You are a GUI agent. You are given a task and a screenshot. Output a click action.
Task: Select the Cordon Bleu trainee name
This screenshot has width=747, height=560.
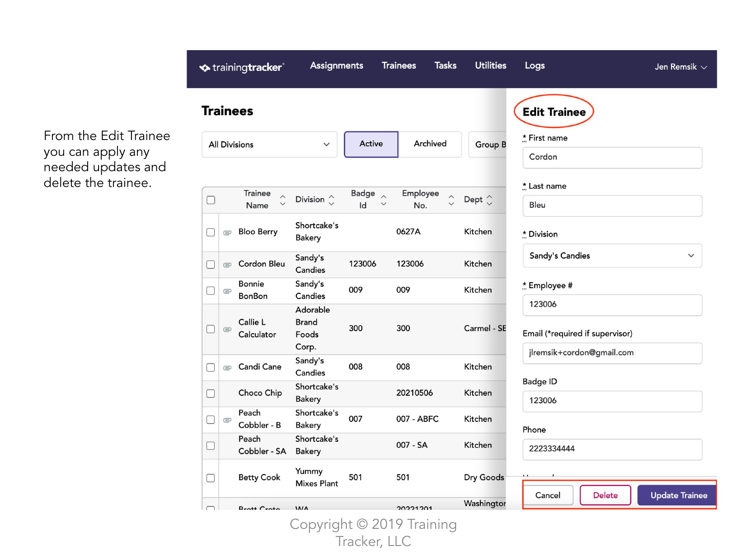262,264
